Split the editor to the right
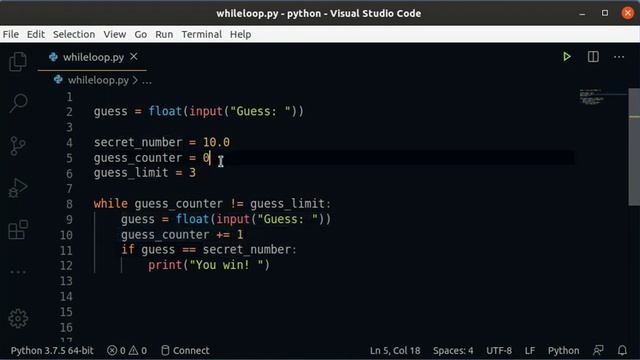Viewport: 640px width, 360px height. point(593,57)
